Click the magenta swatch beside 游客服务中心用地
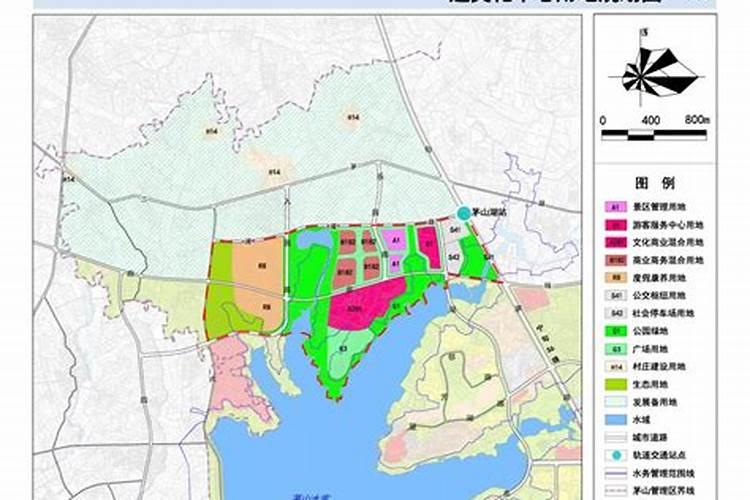 (x=616, y=224)
